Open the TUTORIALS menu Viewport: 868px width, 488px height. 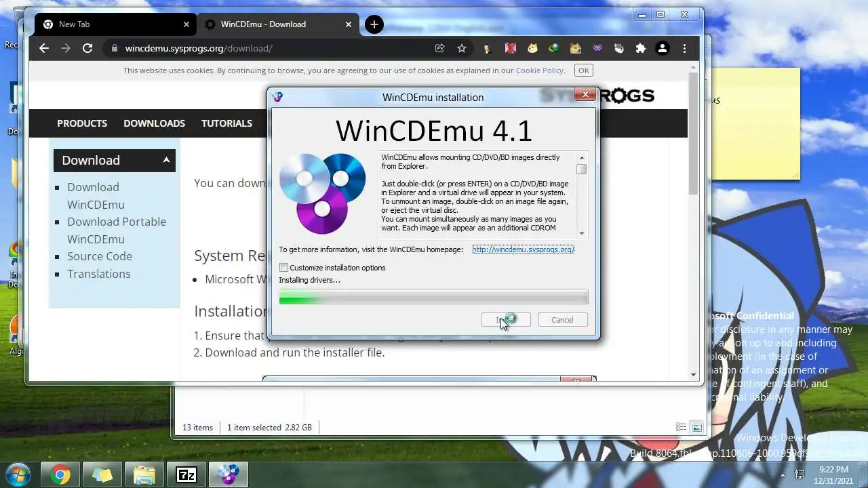coord(226,123)
